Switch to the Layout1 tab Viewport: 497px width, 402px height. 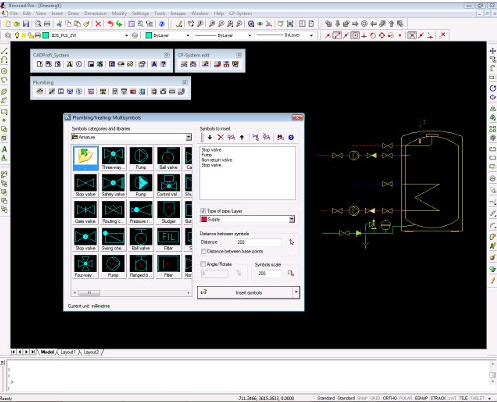pyautogui.click(x=68, y=352)
